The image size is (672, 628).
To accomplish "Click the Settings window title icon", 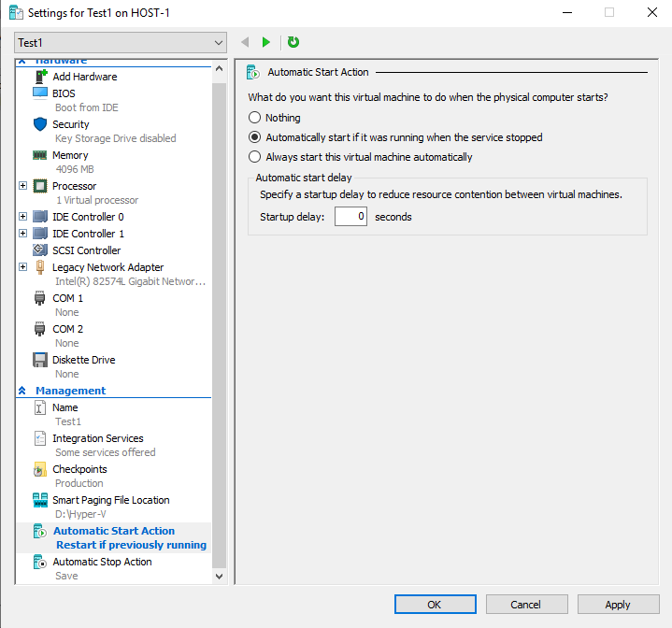I will pyautogui.click(x=16, y=12).
